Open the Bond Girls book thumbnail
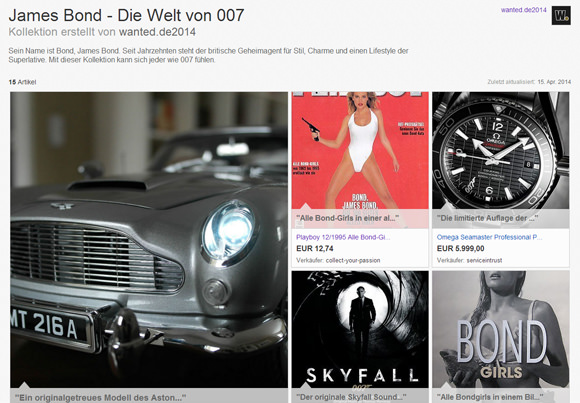Viewport: 580px width, 403px height. (500, 329)
